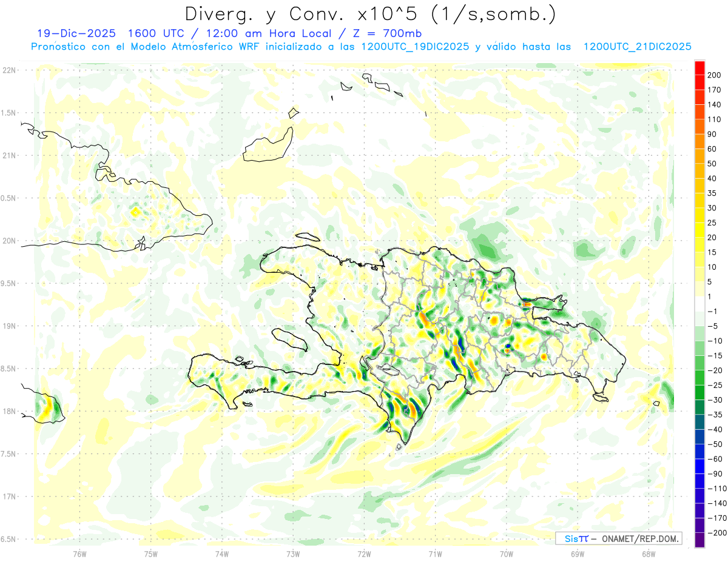This screenshot has height=562, width=728.
Task: Click the '1200UTC_19DIC2025' initialization time text
Action: pos(414,47)
